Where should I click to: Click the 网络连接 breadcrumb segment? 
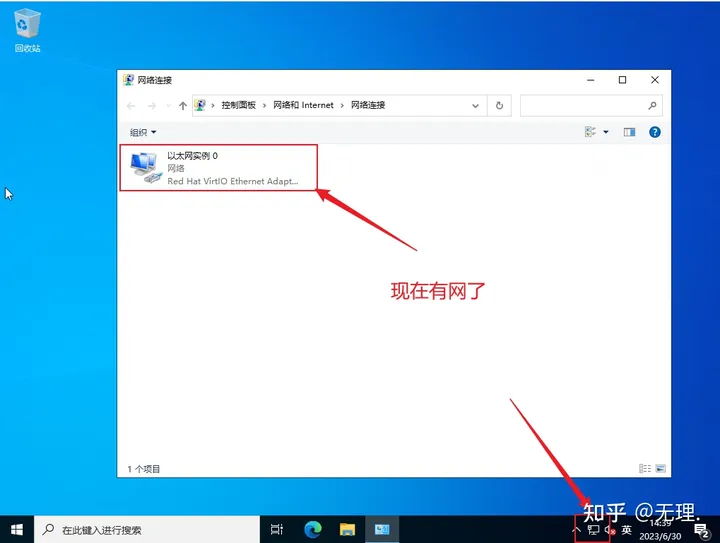(x=368, y=105)
